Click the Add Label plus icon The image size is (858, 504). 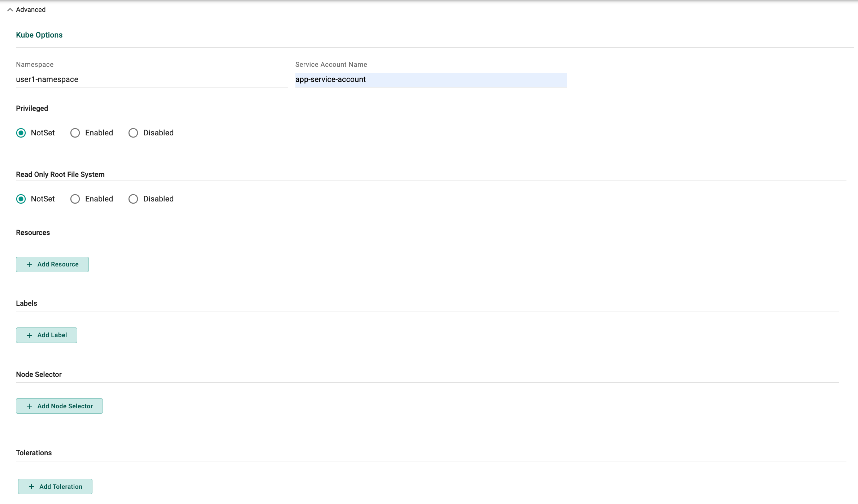(x=29, y=335)
